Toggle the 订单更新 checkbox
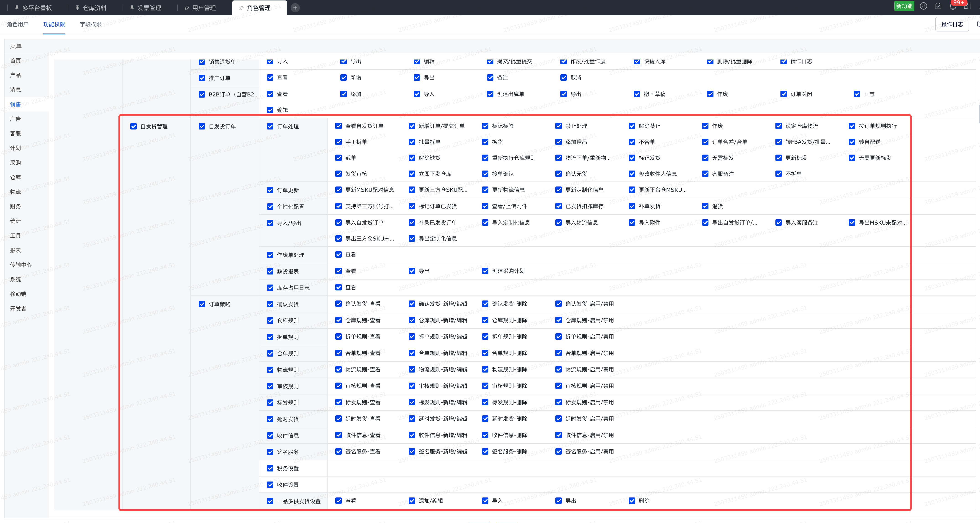 270,190
